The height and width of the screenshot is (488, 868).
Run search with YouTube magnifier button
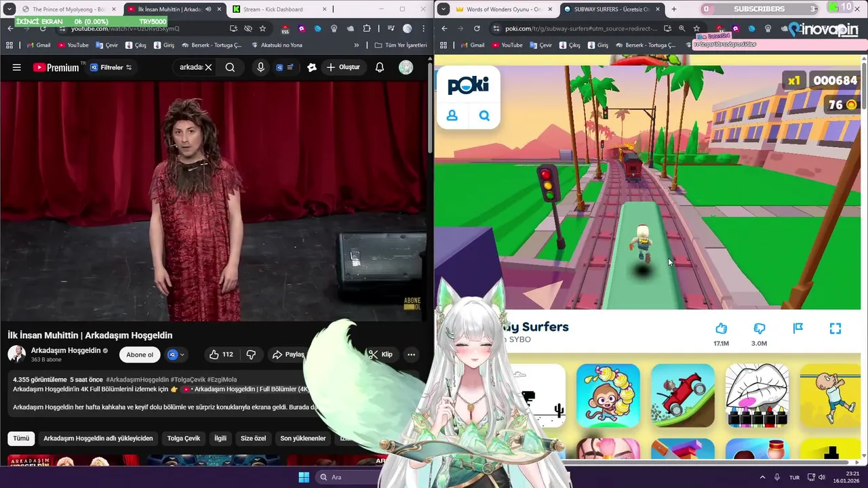(230, 67)
